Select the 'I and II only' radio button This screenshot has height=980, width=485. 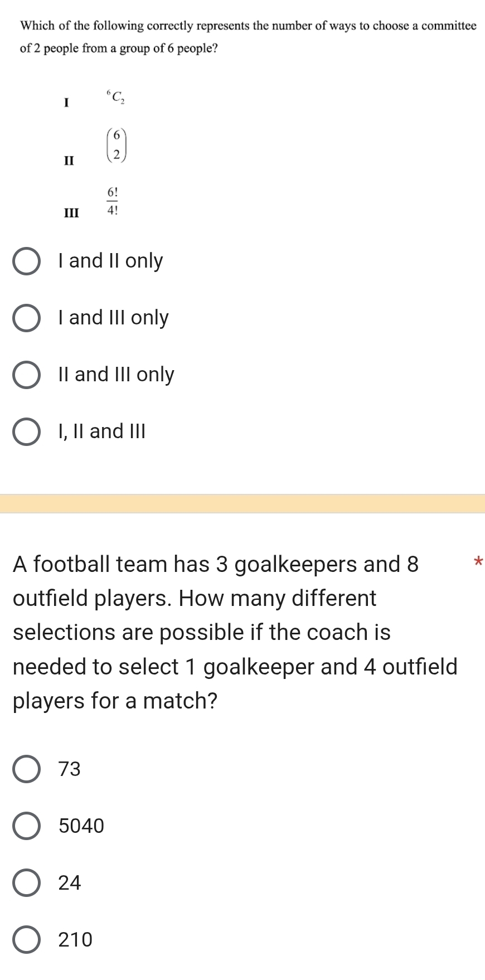pyautogui.click(x=26, y=261)
